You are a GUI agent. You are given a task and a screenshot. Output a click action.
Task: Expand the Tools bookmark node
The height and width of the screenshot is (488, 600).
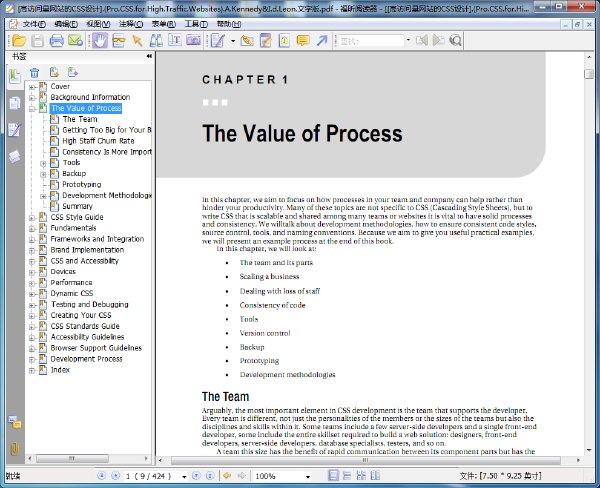pyautogui.click(x=43, y=163)
